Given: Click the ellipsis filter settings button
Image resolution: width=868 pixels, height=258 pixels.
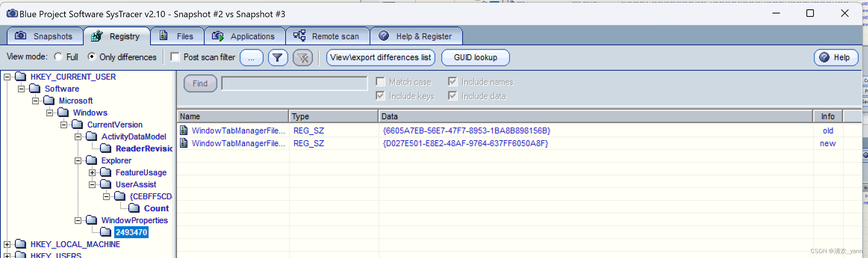Looking at the screenshot, I should pos(251,58).
